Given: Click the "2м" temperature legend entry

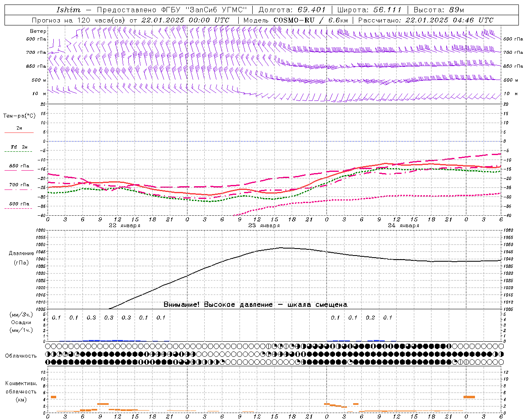Looking at the screenshot, I should point(19,128).
